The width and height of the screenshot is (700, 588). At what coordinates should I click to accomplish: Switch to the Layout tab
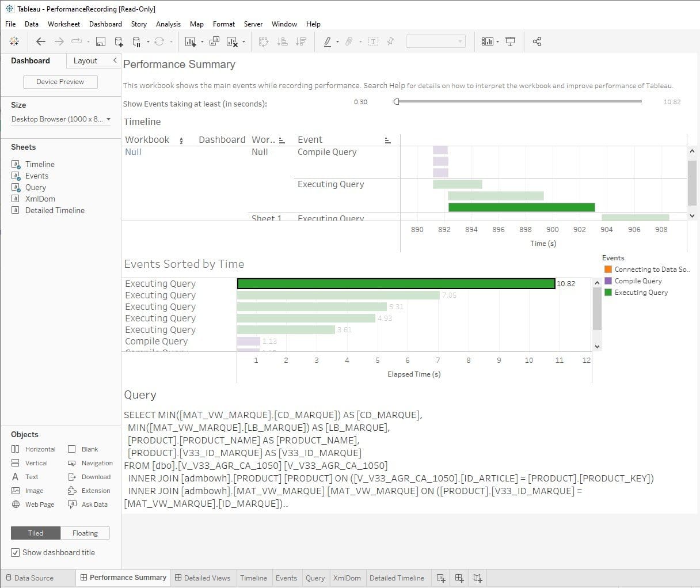pyautogui.click(x=85, y=60)
